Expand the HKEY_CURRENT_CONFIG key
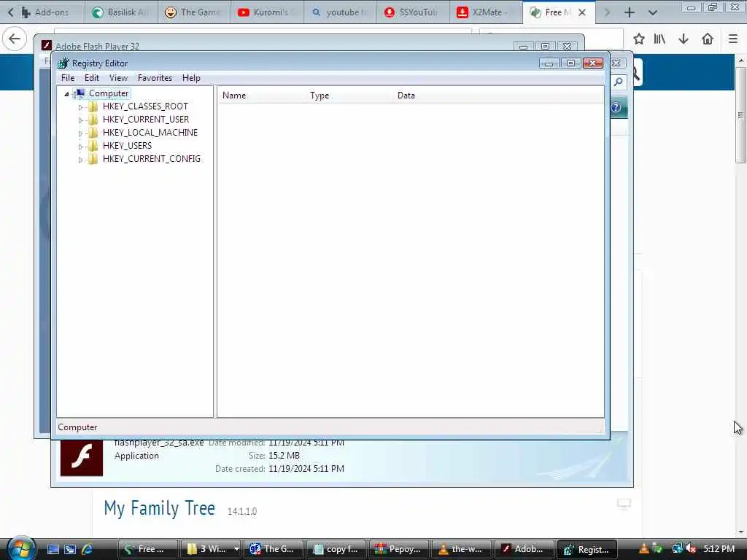Image resolution: width=747 pixels, height=560 pixels. point(80,160)
